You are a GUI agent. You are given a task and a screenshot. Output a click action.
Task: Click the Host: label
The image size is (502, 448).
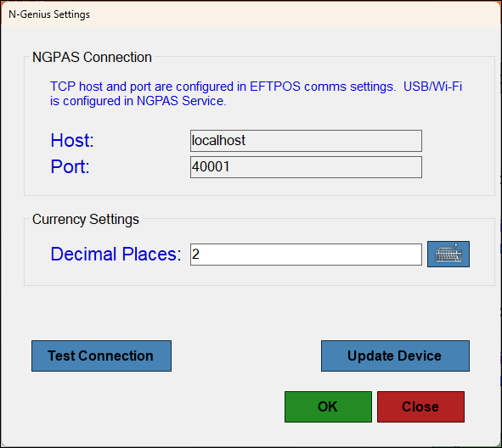pos(72,140)
